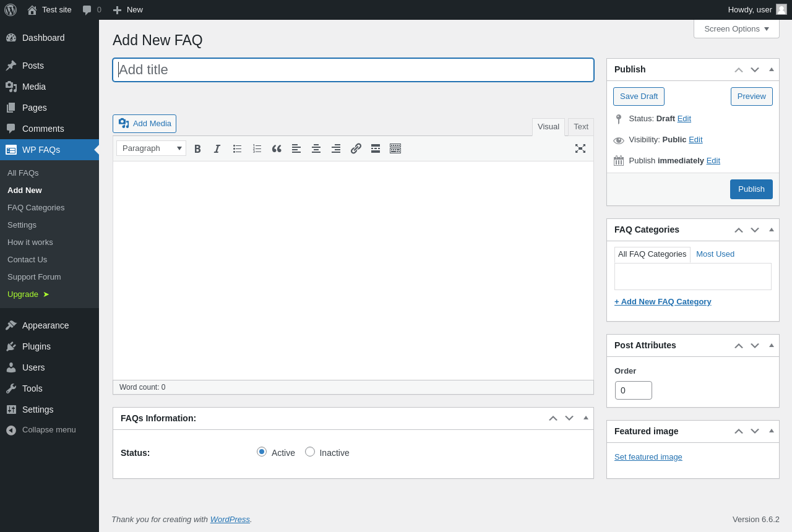
Task: Move FAQs Information panel up
Action: [553, 419]
